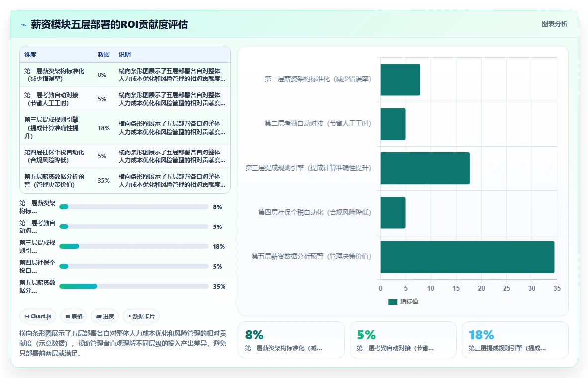
Task: Select the 表格 tag
Action: pos(74,316)
